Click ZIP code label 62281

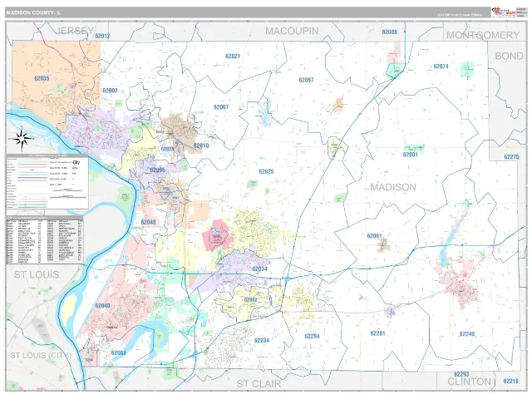pyautogui.click(x=377, y=333)
